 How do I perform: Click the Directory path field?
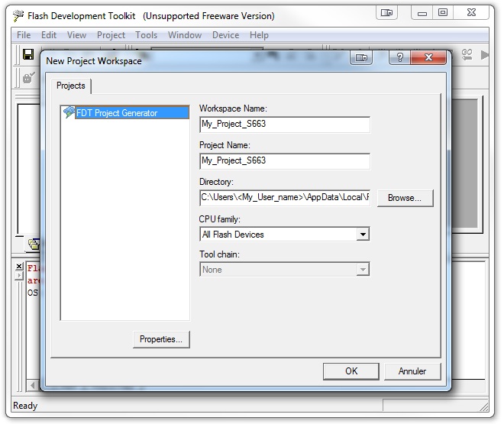click(x=285, y=198)
